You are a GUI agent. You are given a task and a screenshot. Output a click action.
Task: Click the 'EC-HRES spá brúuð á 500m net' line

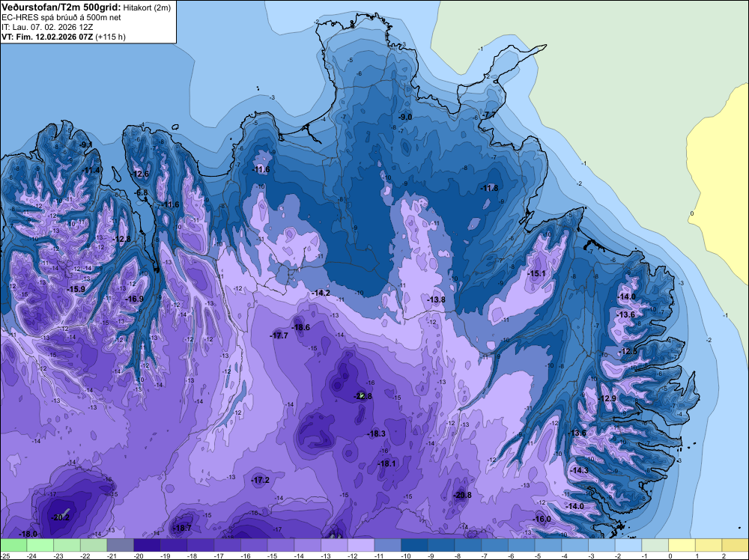pos(61,18)
